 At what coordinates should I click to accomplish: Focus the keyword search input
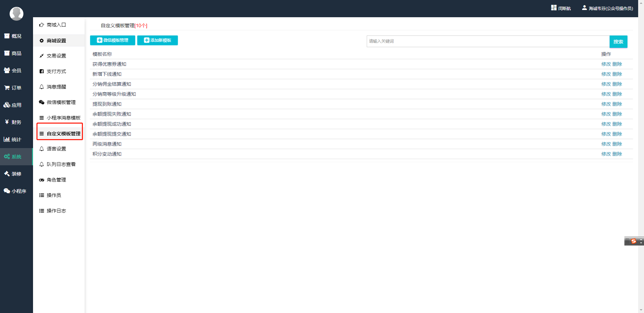click(x=488, y=41)
